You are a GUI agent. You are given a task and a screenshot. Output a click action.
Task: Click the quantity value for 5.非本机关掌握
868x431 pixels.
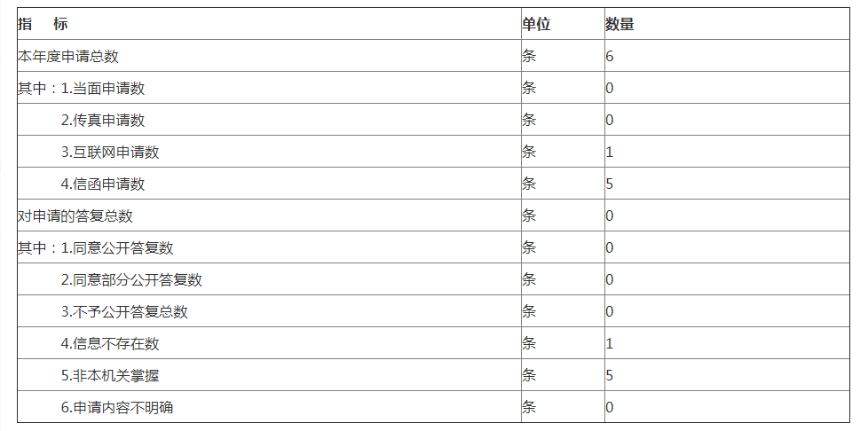[610, 375]
